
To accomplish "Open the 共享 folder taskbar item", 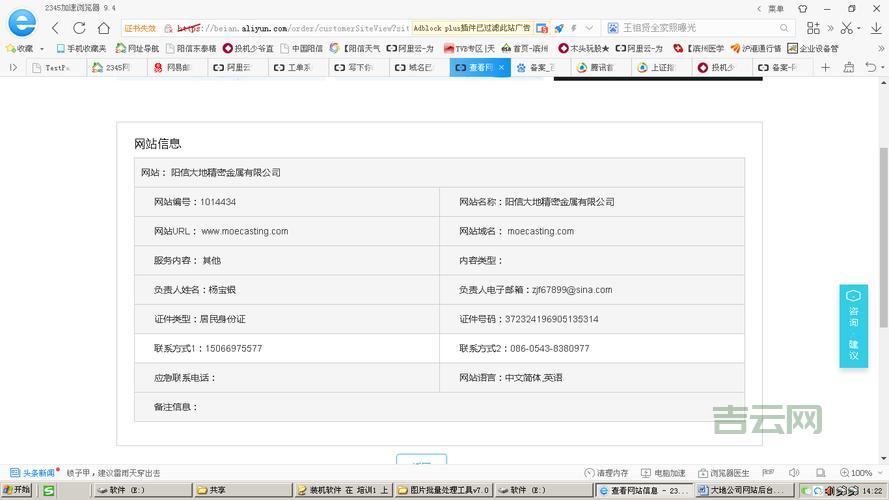I will [x=242, y=490].
